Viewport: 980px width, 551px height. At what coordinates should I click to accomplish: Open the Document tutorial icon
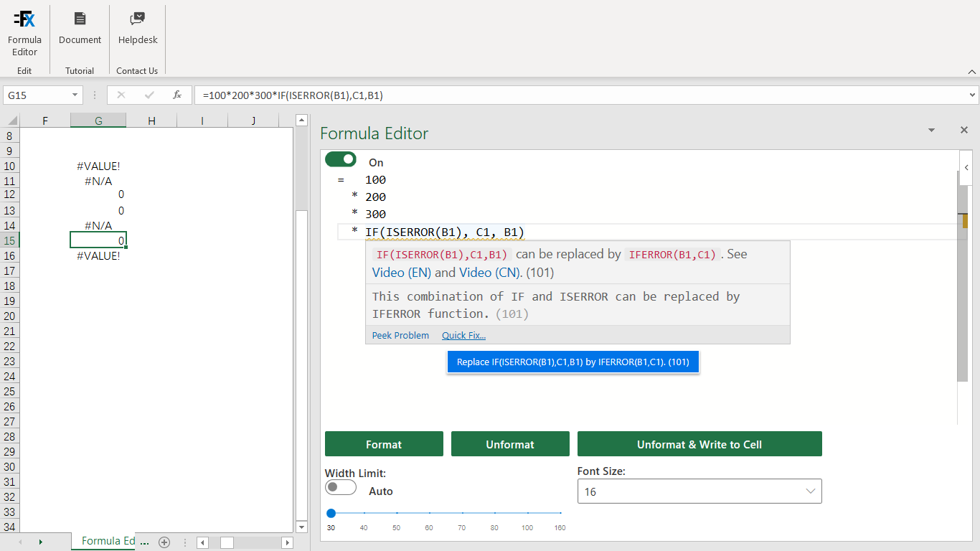[80, 29]
